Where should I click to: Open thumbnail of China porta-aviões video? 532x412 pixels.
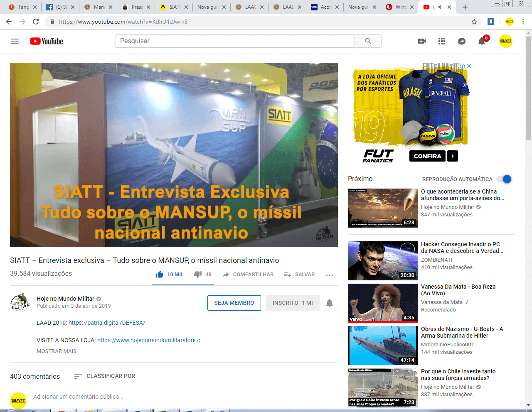click(x=383, y=208)
